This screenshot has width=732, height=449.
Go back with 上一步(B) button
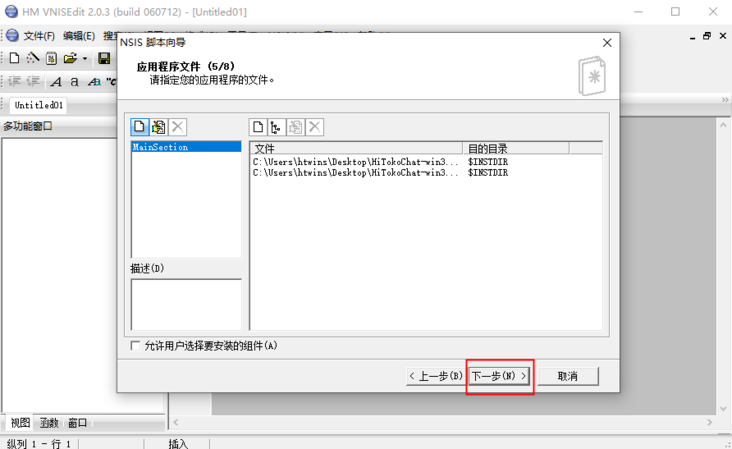tap(436, 376)
